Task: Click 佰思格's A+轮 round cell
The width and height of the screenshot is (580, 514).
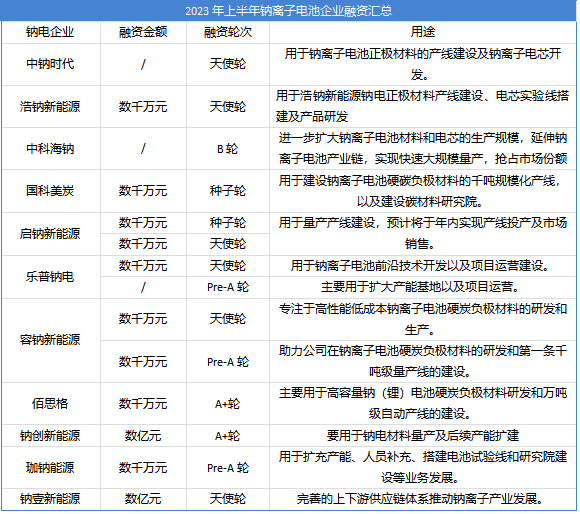Action: pos(228,403)
